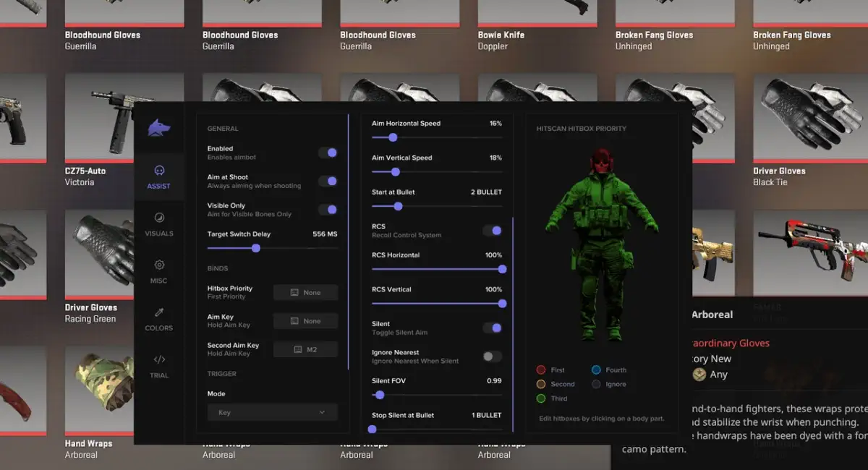Adjust the Target Switch Delay slider
This screenshot has width=868, height=470.
click(272, 248)
